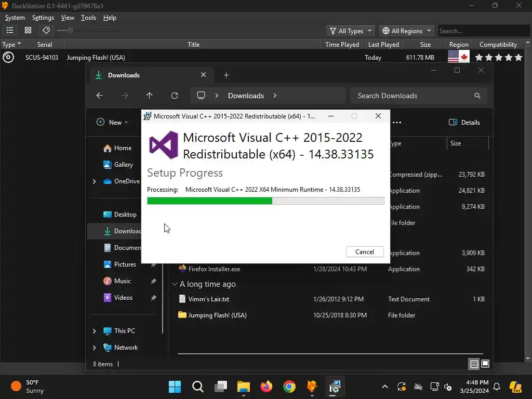Add a new tab in File Explorer
This screenshot has height=399, width=532.
pyautogui.click(x=227, y=75)
